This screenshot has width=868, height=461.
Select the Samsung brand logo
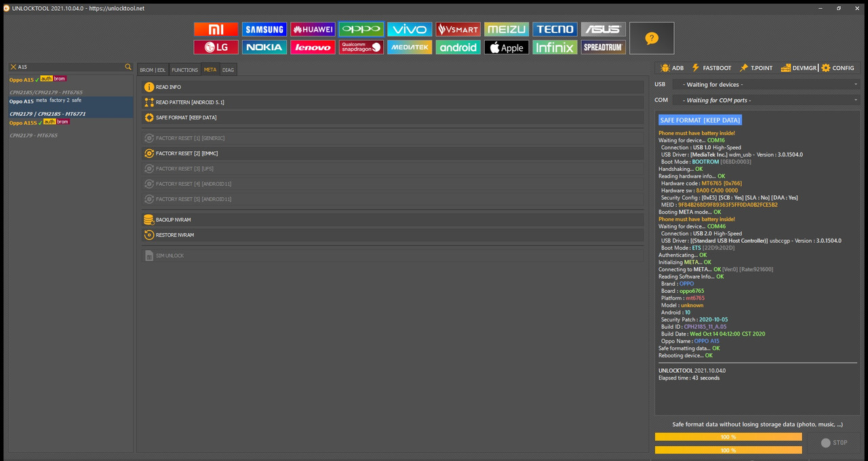click(x=264, y=29)
